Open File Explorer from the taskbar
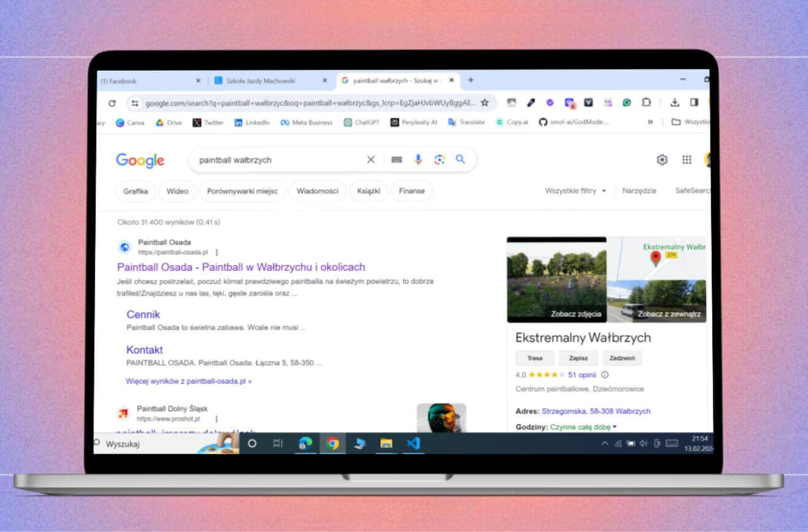Viewport: 808px width, 532px height. [386, 443]
